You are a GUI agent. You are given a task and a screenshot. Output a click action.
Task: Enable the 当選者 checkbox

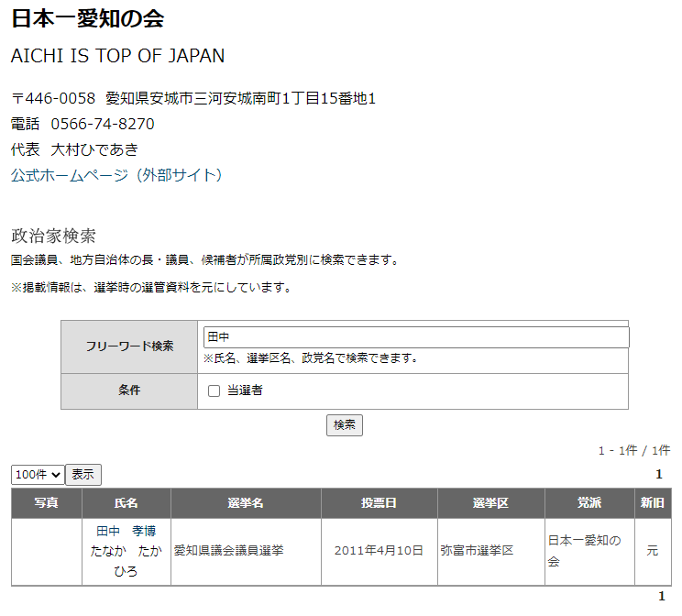[214, 390]
